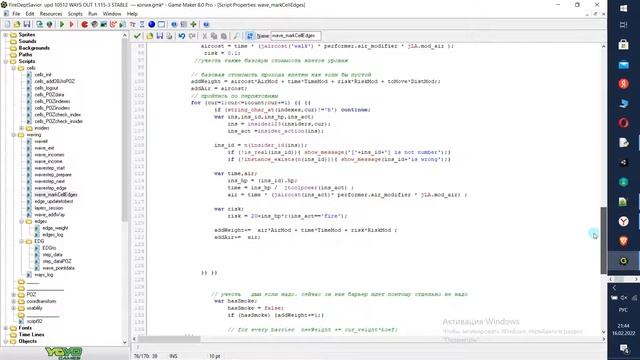Create a path resource icon
The width and height of the screenshot is (640, 360).
(x=113, y=24)
